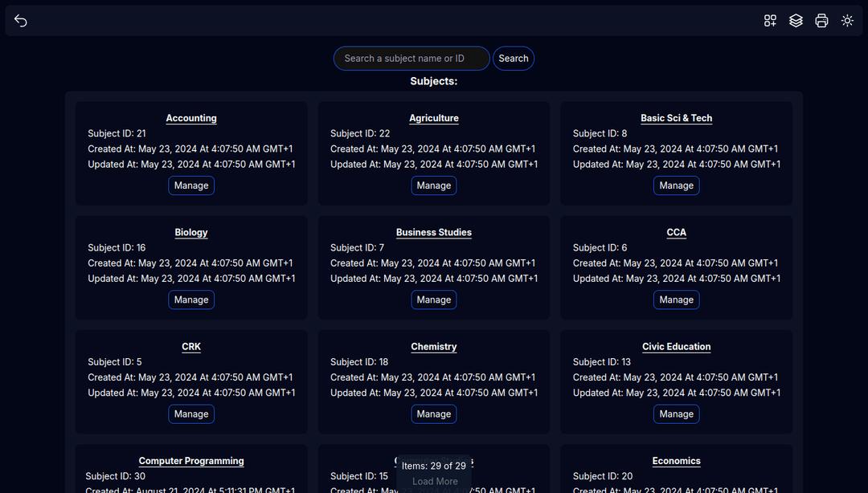The height and width of the screenshot is (493, 868).
Task: Click Manage on Business Studies card
Action: pyautogui.click(x=434, y=299)
